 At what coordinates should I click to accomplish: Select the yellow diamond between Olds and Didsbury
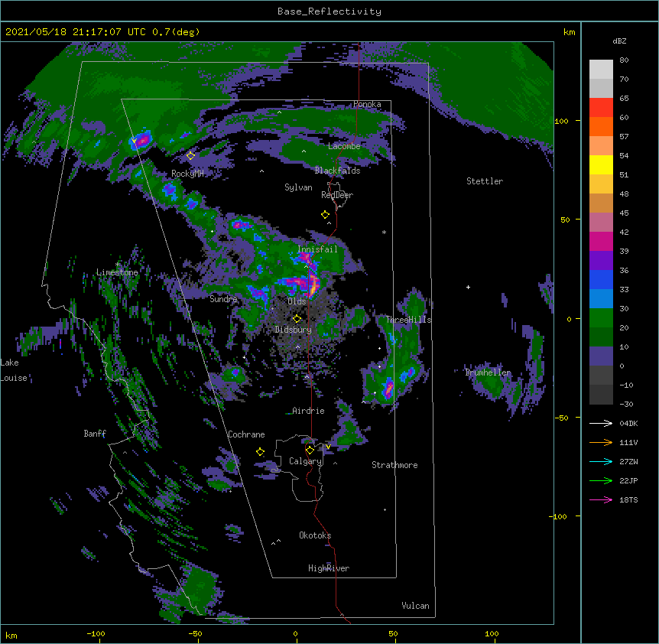tap(297, 319)
